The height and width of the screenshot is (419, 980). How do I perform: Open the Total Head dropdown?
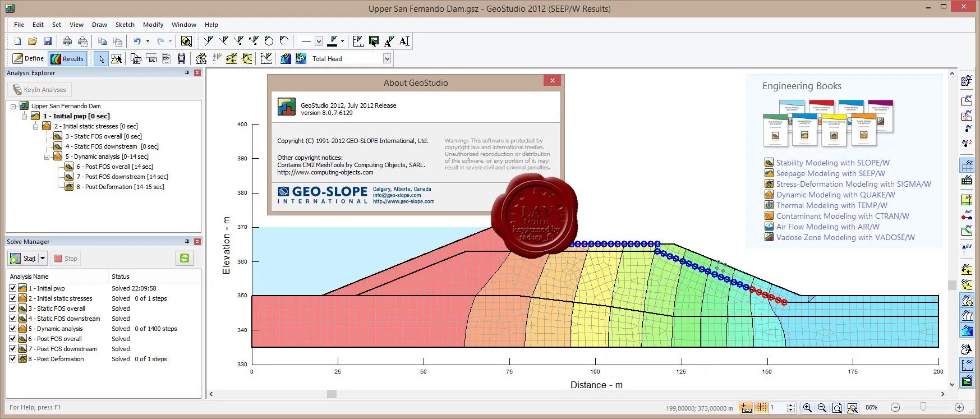pyautogui.click(x=387, y=58)
